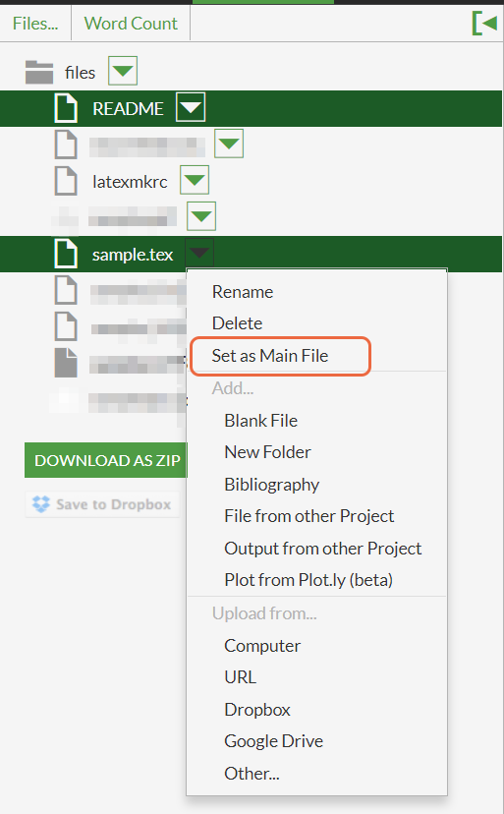Screen dimensions: 504x814
Task: Choose Rename from the context menu
Action: coord(243,292)
